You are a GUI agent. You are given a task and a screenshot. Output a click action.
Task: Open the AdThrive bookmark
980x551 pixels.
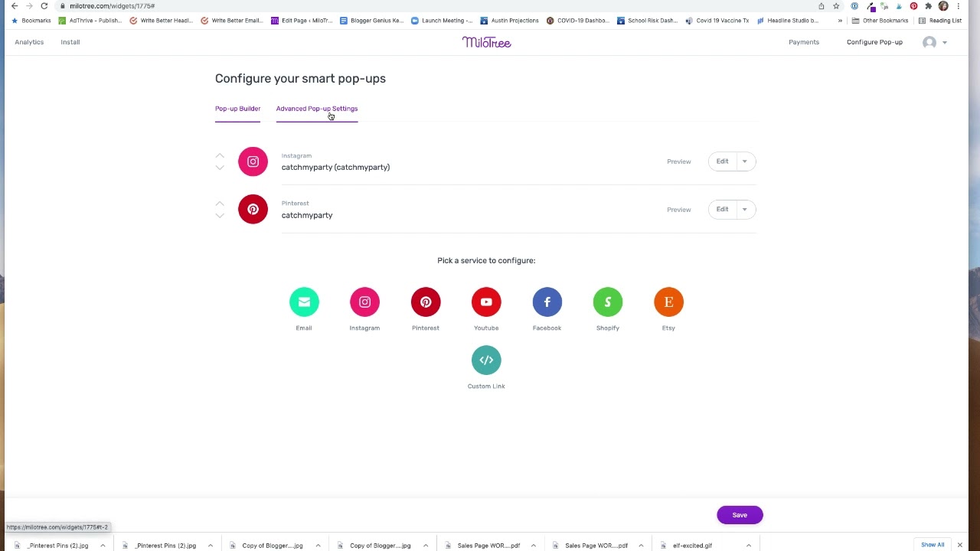[x=90, y=21]
